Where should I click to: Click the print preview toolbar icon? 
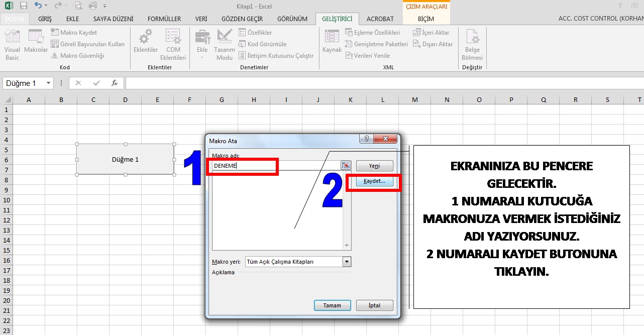tap(78, 6)
